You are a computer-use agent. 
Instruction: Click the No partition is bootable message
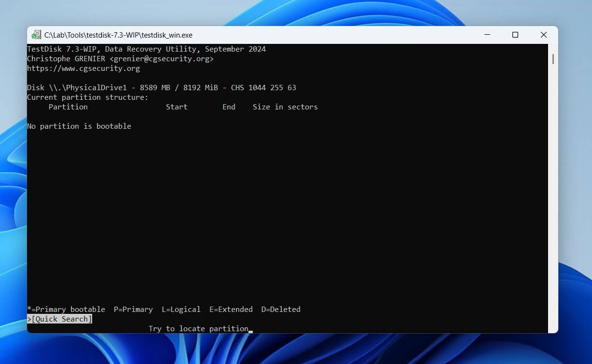pos(79,126)
